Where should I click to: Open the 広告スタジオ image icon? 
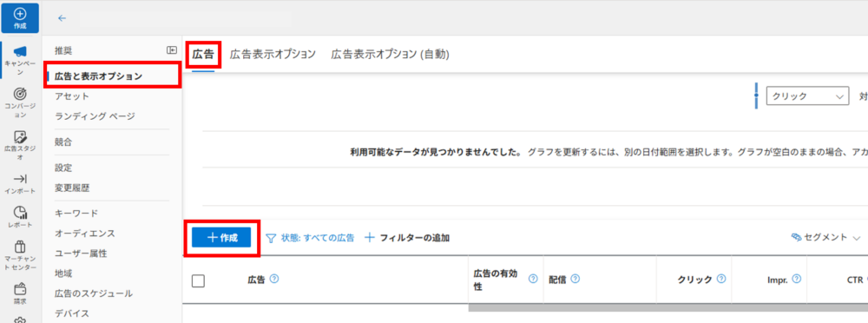[20, 137]
